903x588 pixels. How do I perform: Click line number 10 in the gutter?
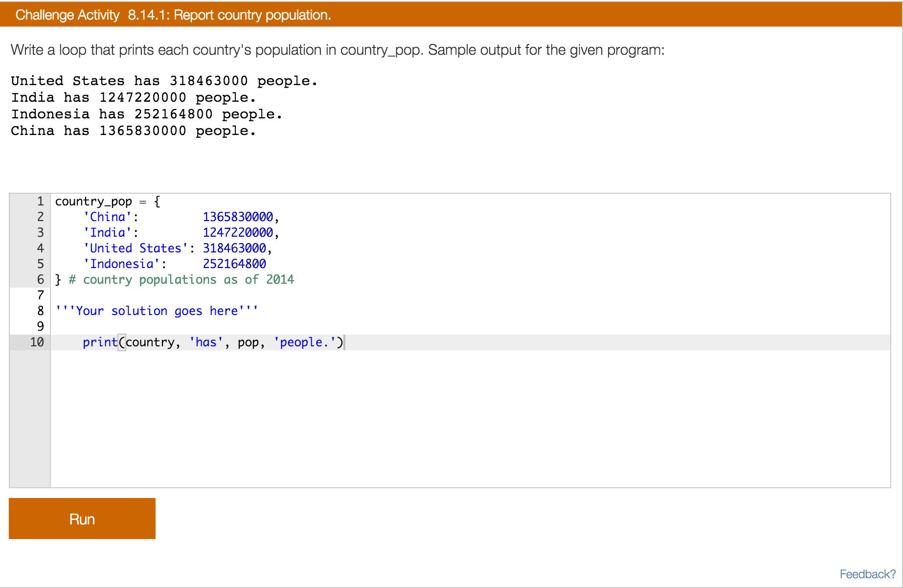click(x=37, y=342)
